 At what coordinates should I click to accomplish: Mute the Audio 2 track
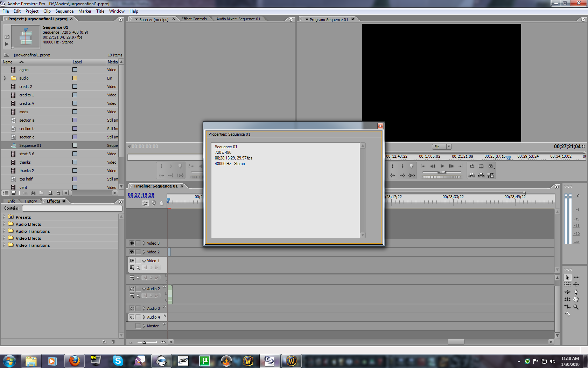point(132,289)
